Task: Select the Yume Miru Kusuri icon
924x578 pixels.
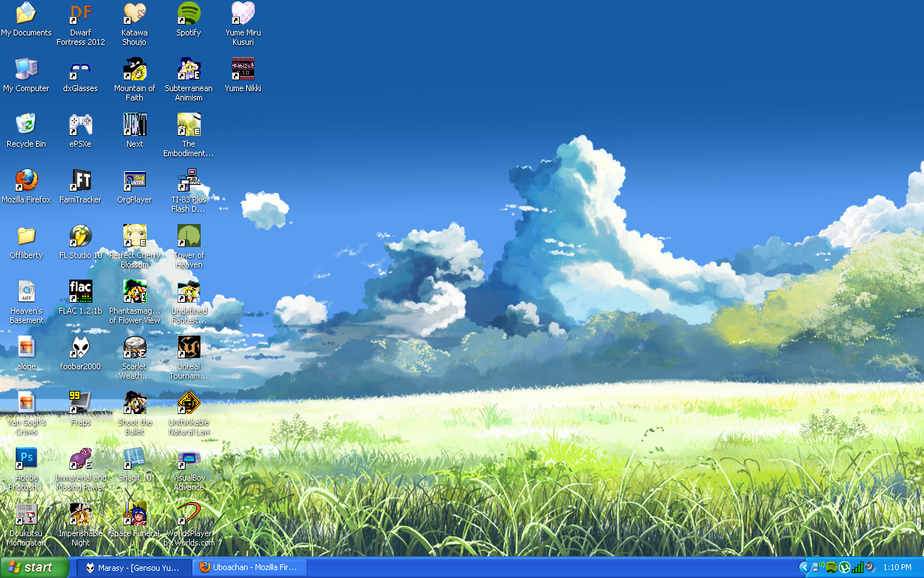Action: pyautogui.click(x=243, y=13)
